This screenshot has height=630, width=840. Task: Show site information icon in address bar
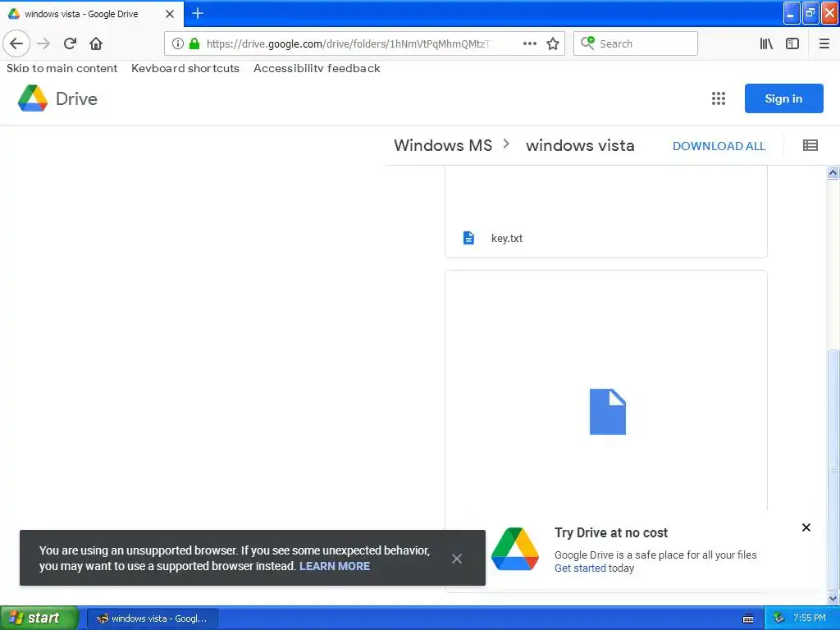pyautogui.click(x=178, y=43)
